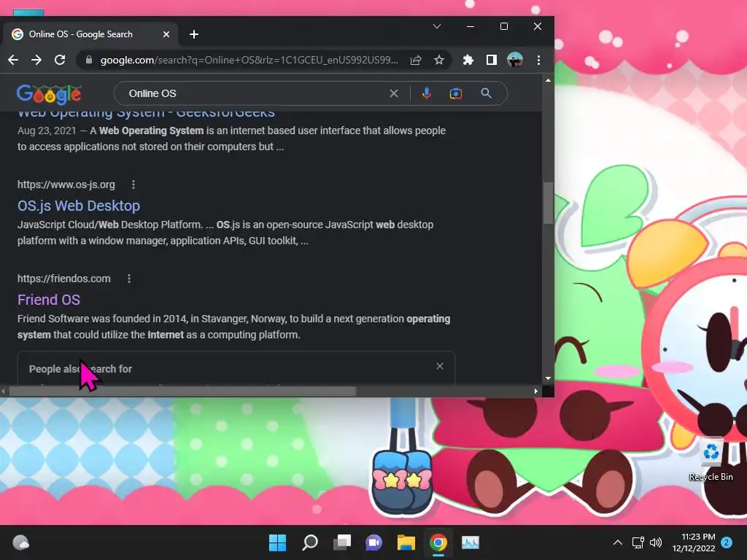Submit search with the magnifier icon
The height and width of the screenshot is (560, 747).
(x=486, y=93)
